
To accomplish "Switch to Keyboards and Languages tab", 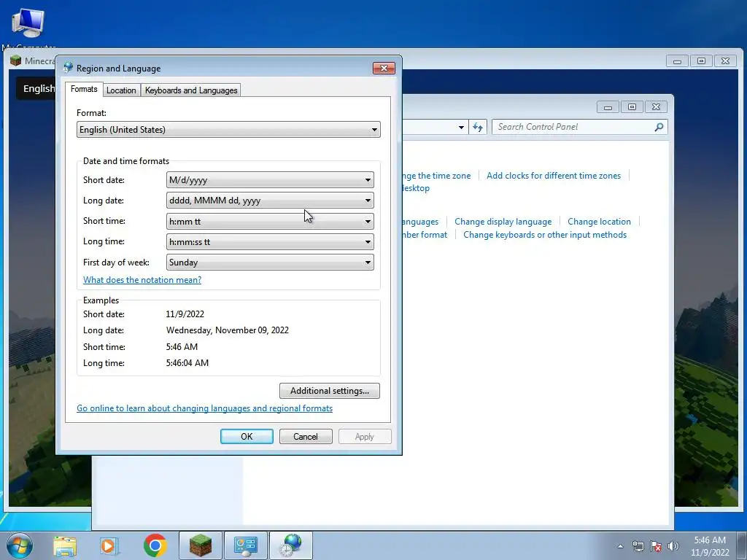I will point(191,90).
